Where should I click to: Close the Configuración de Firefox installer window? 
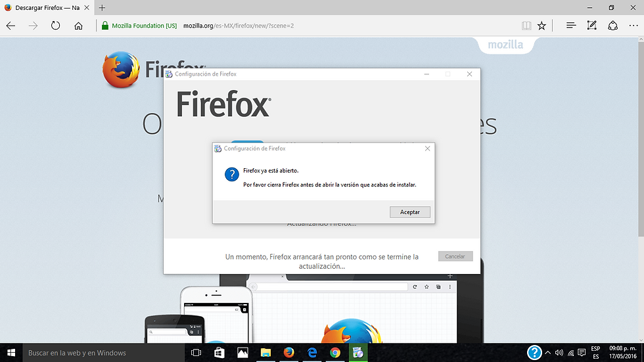click(469, 74)
